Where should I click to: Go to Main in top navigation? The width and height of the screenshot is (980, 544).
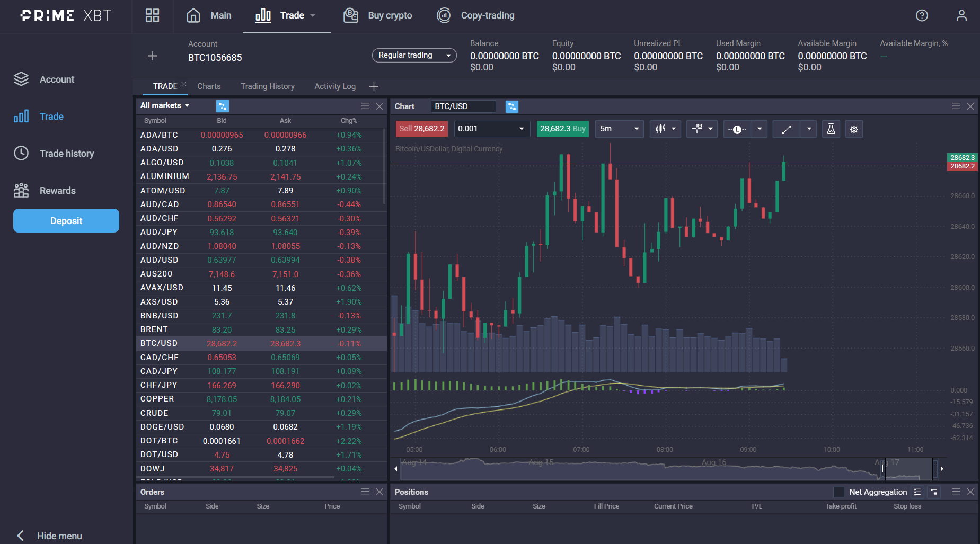pos(209,15)
